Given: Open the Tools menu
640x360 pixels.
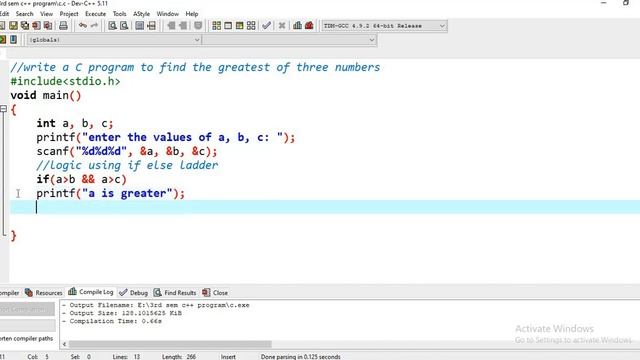Looking at the screenshot, I should [x=120, y=14].
